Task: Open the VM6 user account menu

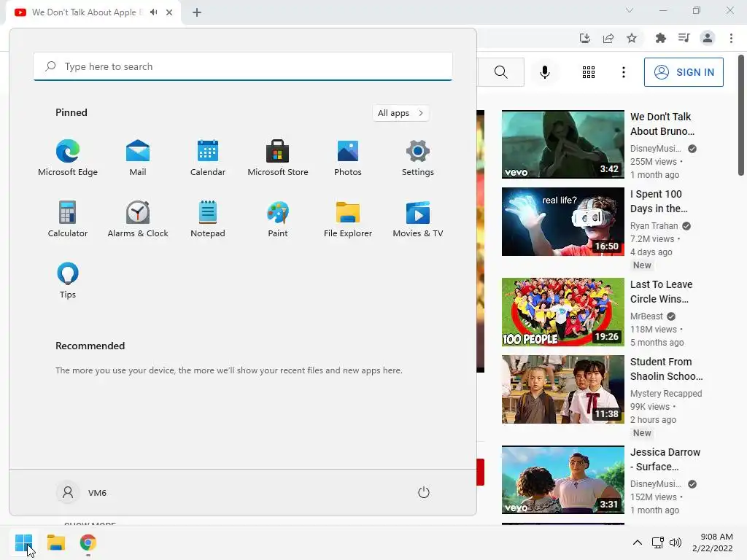Action: 82,492
